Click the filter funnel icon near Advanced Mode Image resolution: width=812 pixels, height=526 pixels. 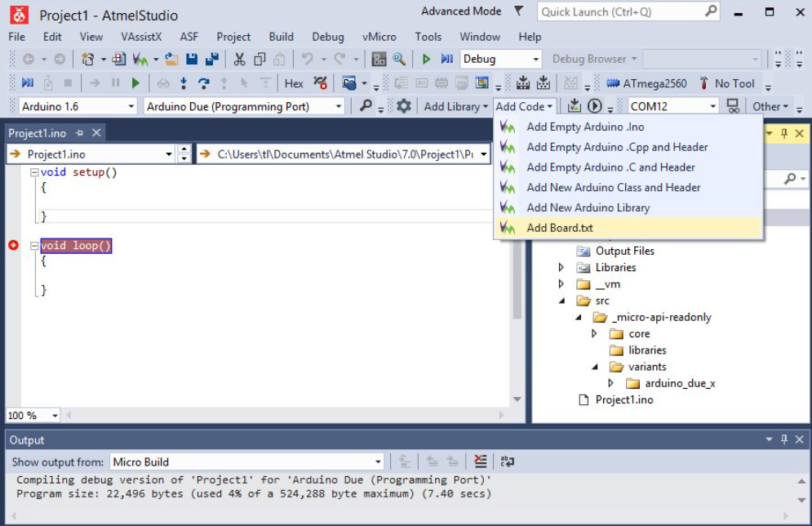pos(518,11)
